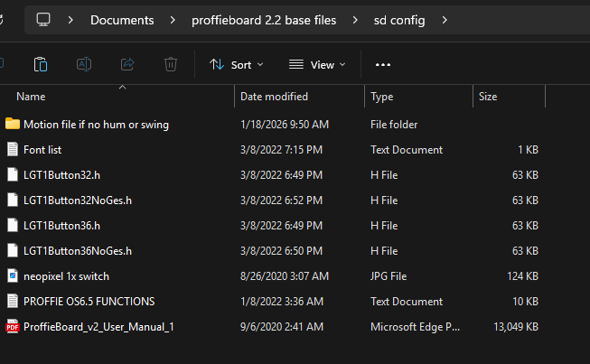Open the View dropdown menu
Image resolution: width=590 pixels, height=364 pixels.
(x=317, y=64)
